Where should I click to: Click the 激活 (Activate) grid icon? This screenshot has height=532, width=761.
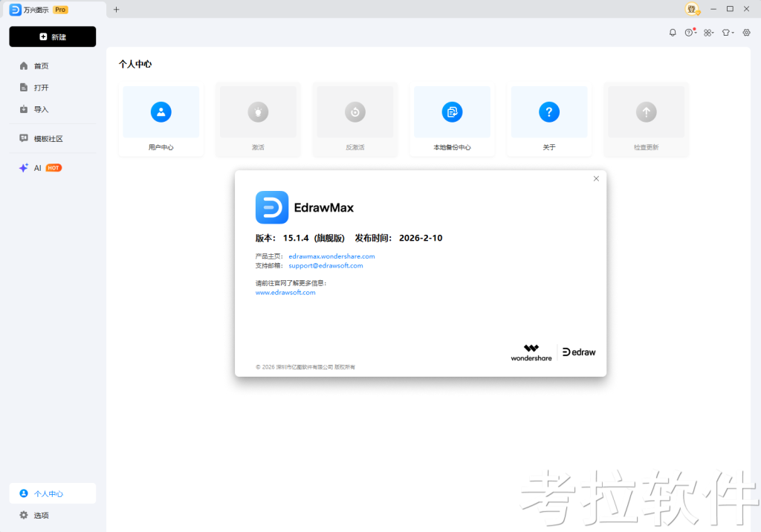click(x=257, y=112)
